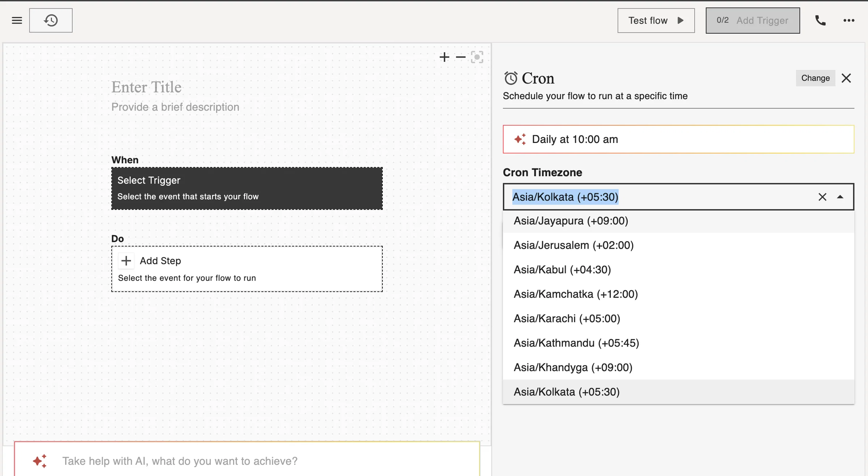Select Asia/Jerusalem (+02:00) timezone
The image size is (868, 476).
pyautogui.click(x=678, y=245)
